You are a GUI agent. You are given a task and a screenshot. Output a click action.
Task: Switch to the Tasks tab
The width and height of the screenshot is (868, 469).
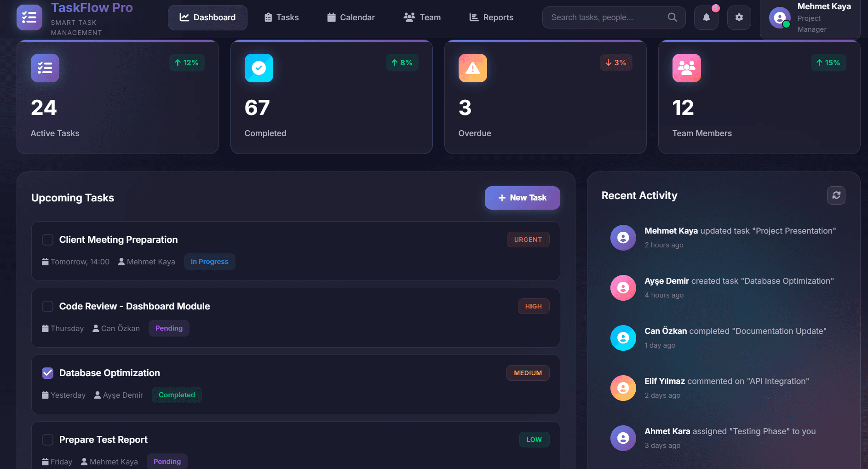pos(282,17)
